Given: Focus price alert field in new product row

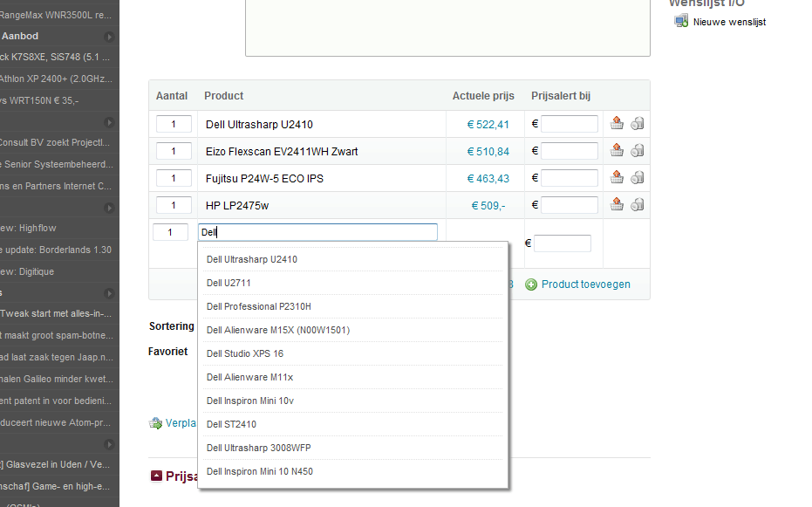Looking at the screenshot, I should pos(563,243).
